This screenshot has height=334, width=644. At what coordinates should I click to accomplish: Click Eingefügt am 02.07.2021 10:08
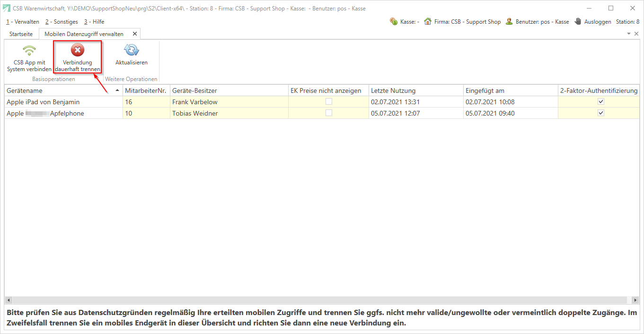(x=511, y=102)
